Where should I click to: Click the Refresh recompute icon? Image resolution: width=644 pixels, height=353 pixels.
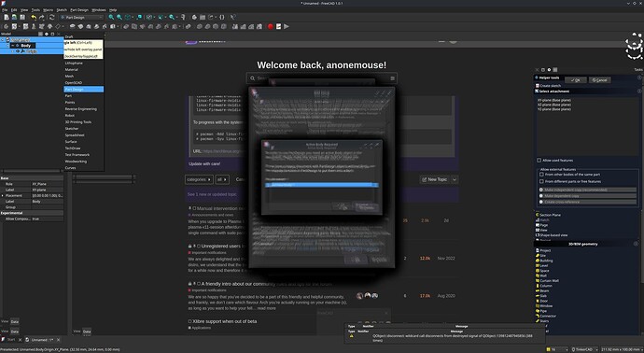click(51, 17)
